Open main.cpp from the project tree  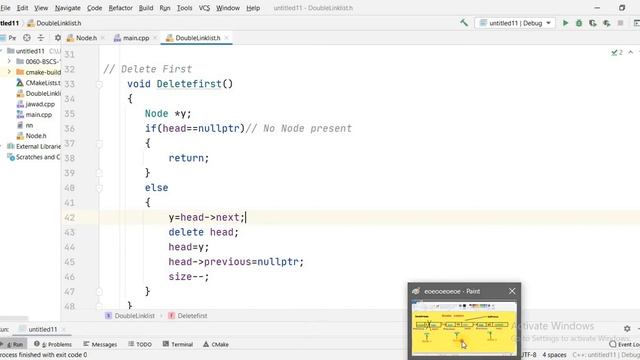[34, 115]
